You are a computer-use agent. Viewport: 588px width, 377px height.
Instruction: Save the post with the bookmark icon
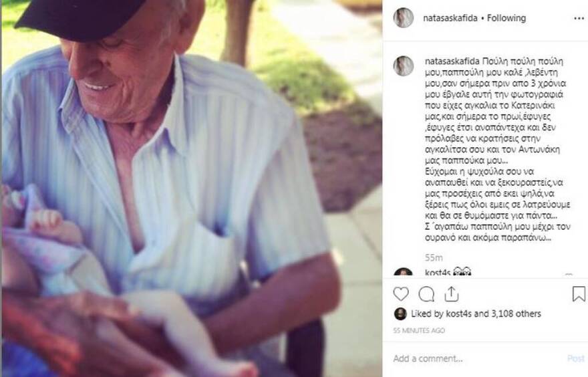(x=579, y=293)
